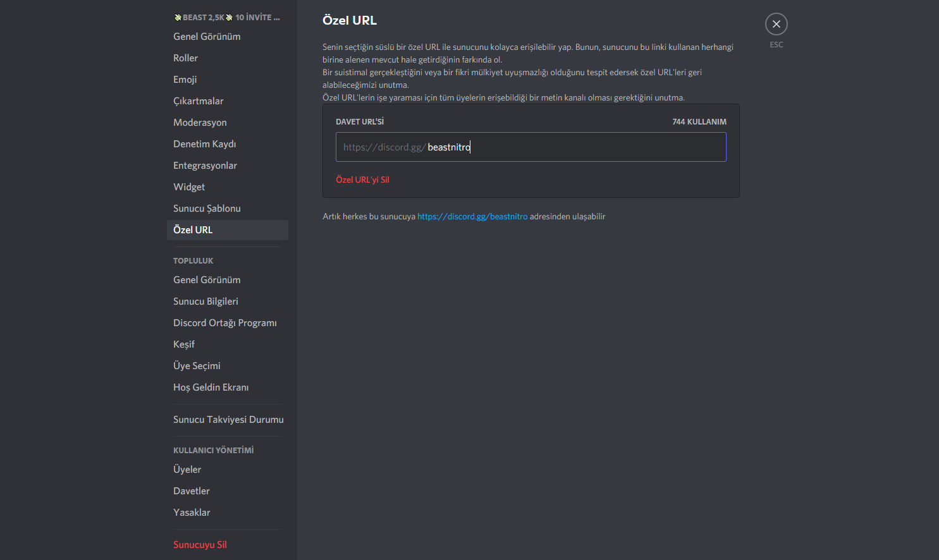Open Sunucu Takviyesi Durumu

pyautogui.click(x=227, y=420)
